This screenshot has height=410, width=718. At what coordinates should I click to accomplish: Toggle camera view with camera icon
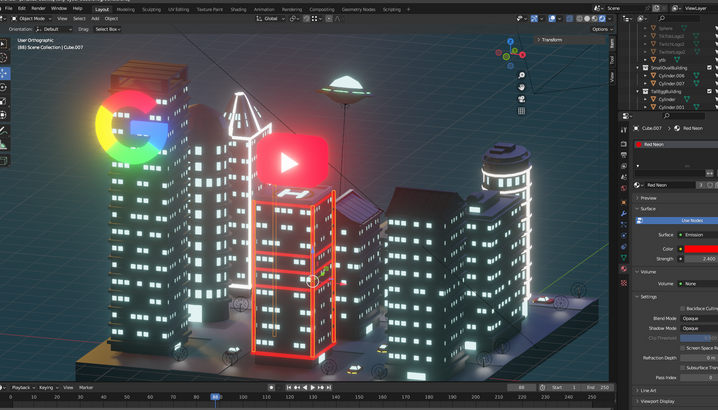521,99
